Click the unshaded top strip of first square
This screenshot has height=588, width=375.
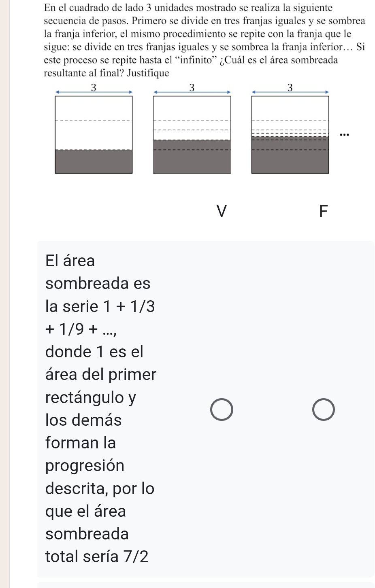click(94, 108)
